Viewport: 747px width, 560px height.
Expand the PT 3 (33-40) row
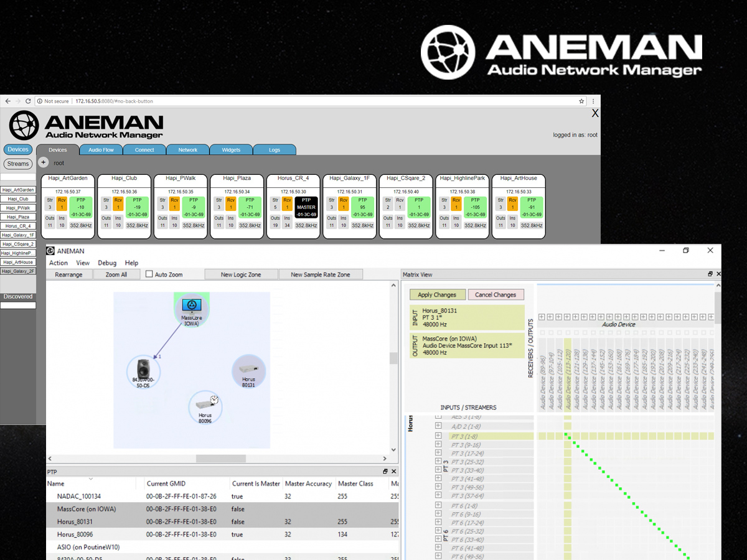click(x=438, y=470)
